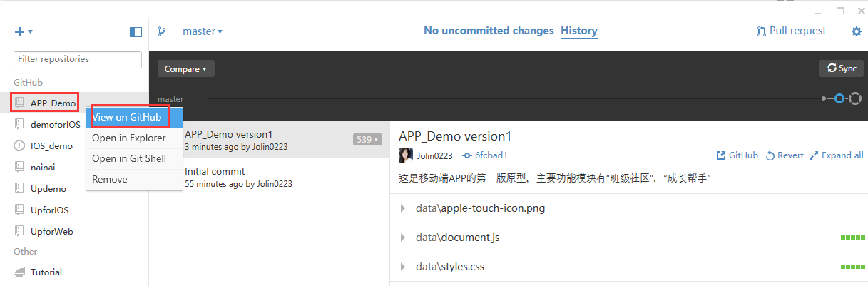Click the Jolin0223 avatar thumbnail
Image resolution: width=868 pixels, height=286 pixels.
click(x=406, y=155)
